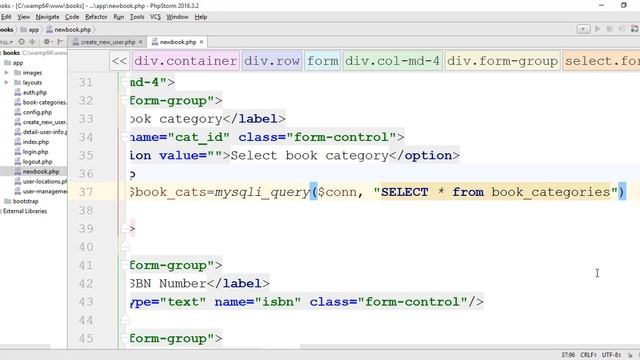640x360 pixels.
Task: Click the stop listening icon next to debug
Action: pos(622,29)
